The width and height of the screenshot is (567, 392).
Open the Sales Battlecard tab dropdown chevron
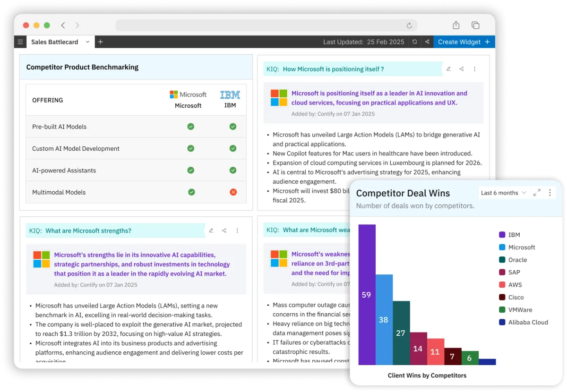pyautogui.click(x=87, y=42)
